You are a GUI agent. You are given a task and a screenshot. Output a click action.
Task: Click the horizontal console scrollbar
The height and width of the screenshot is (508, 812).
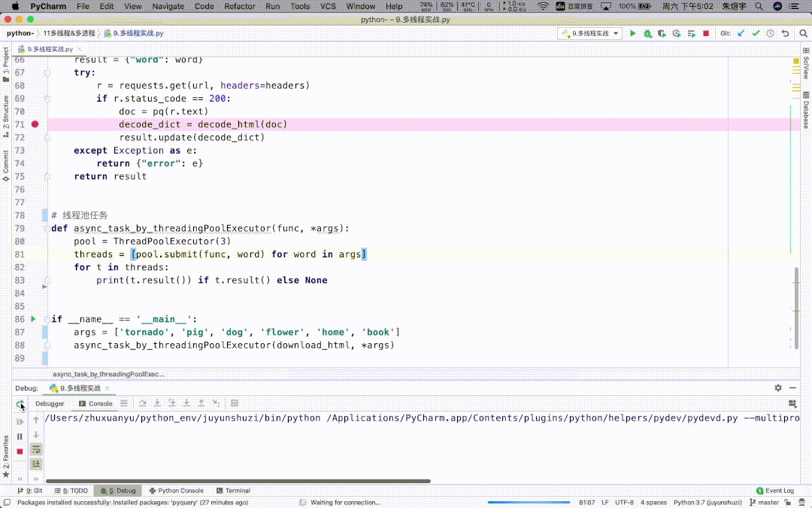[238, 481]
